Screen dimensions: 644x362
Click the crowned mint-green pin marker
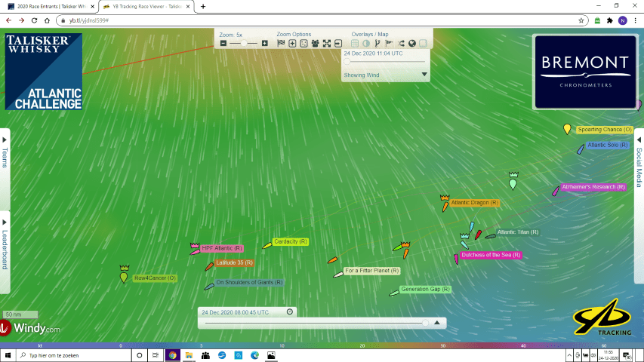pyautogui.click(x=513, y=183)
